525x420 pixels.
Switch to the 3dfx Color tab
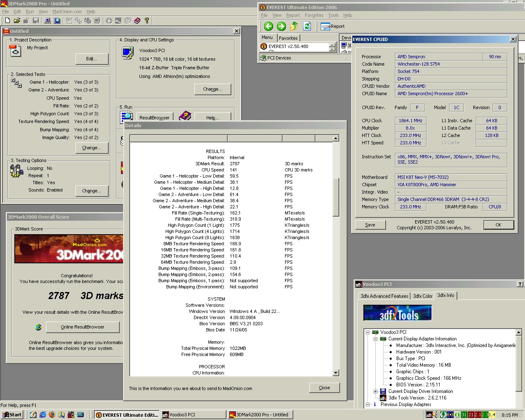click(x=422, y=296)
